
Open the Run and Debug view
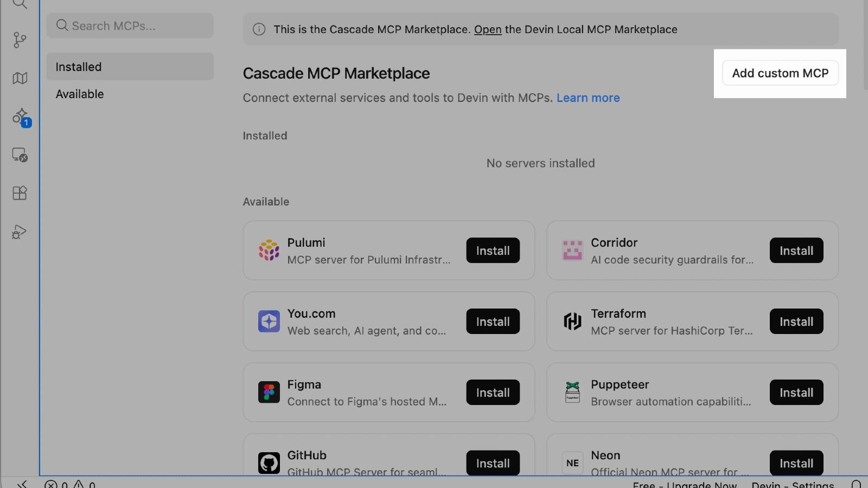(x=20, y=232)
